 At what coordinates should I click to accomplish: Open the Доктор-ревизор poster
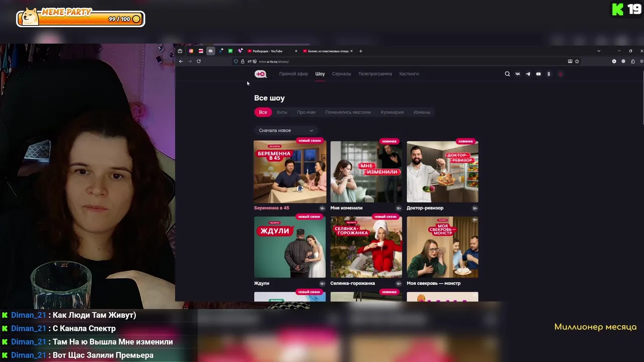pos(442,171)
